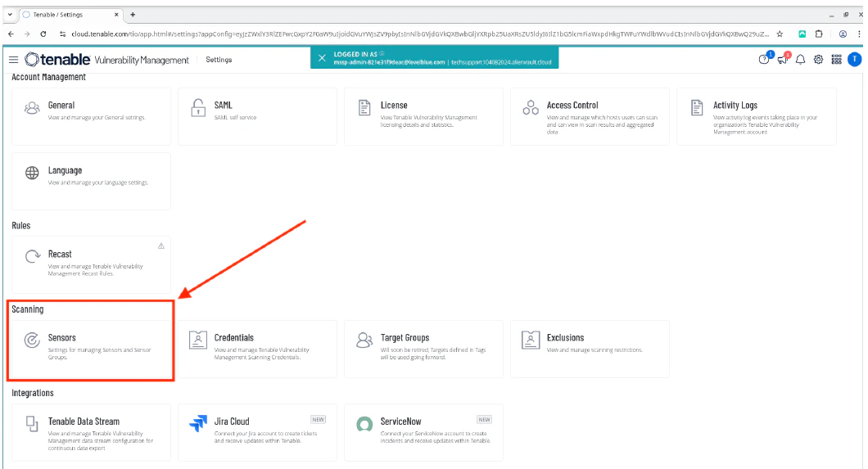The image size is (868, 469).
Task: Click the Recast card warning triangle
Action: 161,246
